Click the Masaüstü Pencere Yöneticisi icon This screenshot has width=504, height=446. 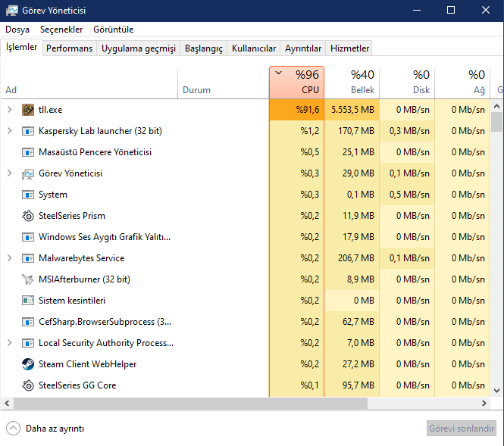(x=28, y=152)
